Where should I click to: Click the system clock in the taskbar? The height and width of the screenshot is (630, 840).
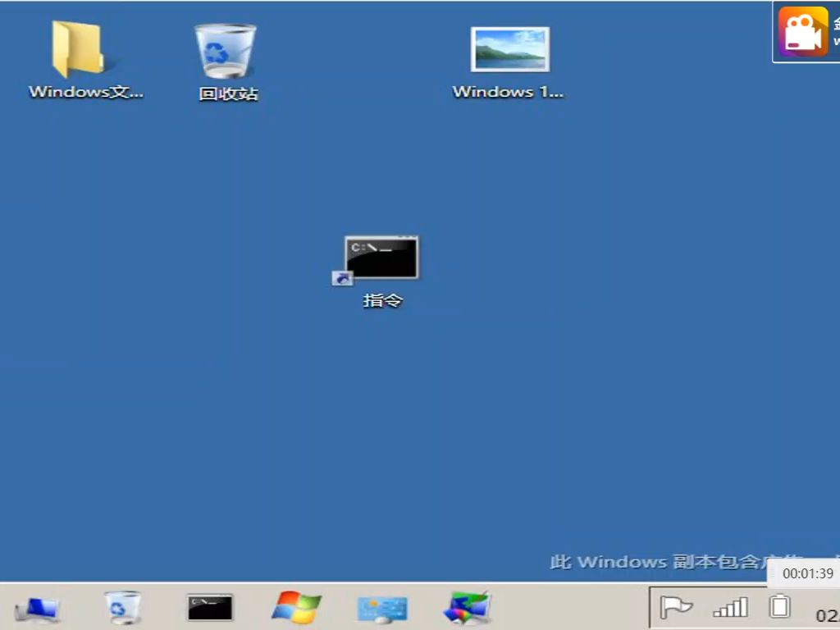coord(827,615)
